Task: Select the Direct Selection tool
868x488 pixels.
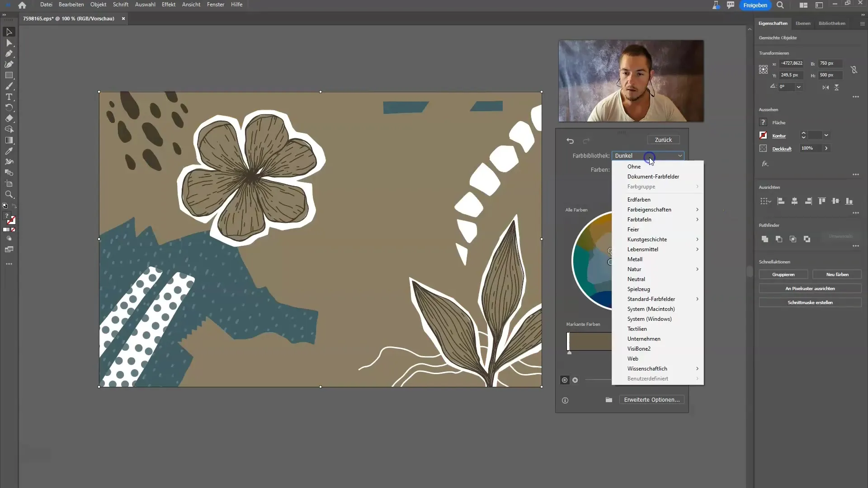Action: click(9, 43)
